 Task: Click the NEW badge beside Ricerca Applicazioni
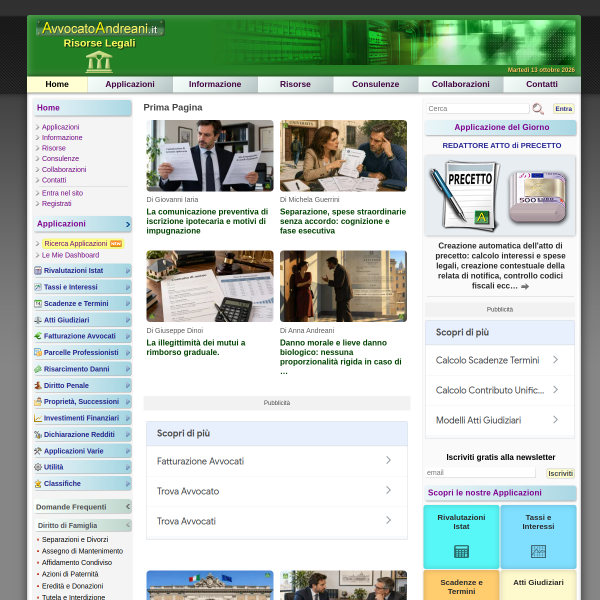click(x=116, y=243)
